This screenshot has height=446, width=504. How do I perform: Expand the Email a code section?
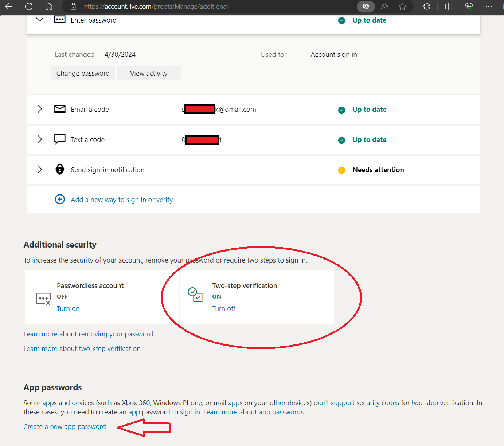[x=40, y=109]
